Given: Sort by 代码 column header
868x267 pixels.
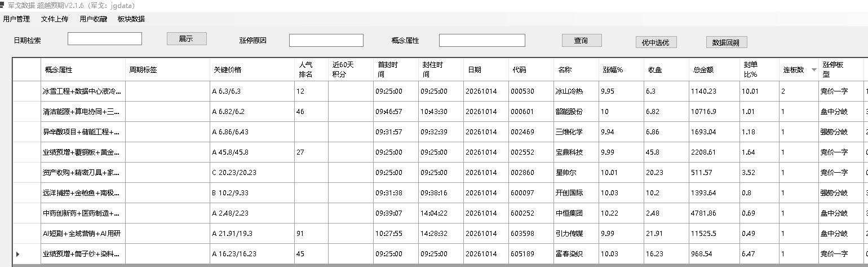Looking at the screenshot, I should (x=531, y=70).
